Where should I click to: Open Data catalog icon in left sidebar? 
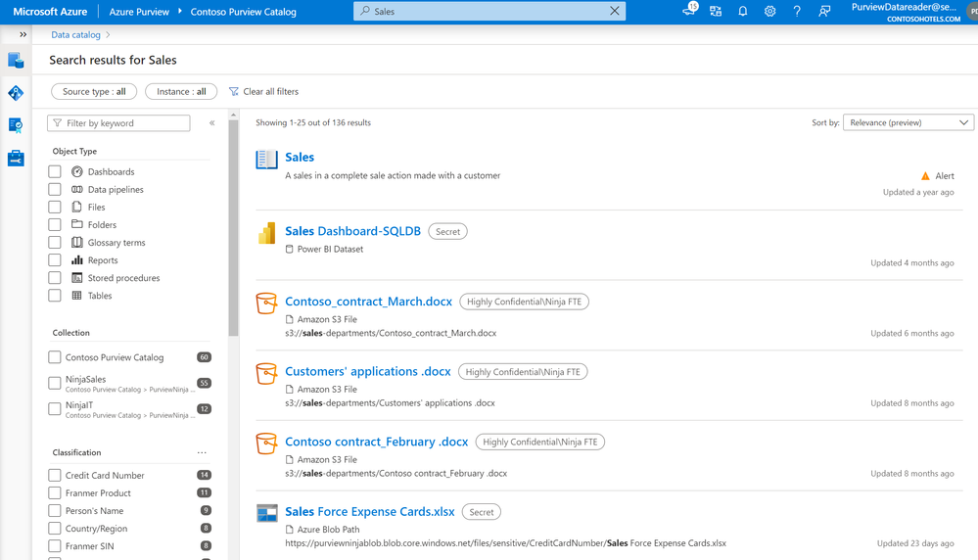click(x=16, y=61)
